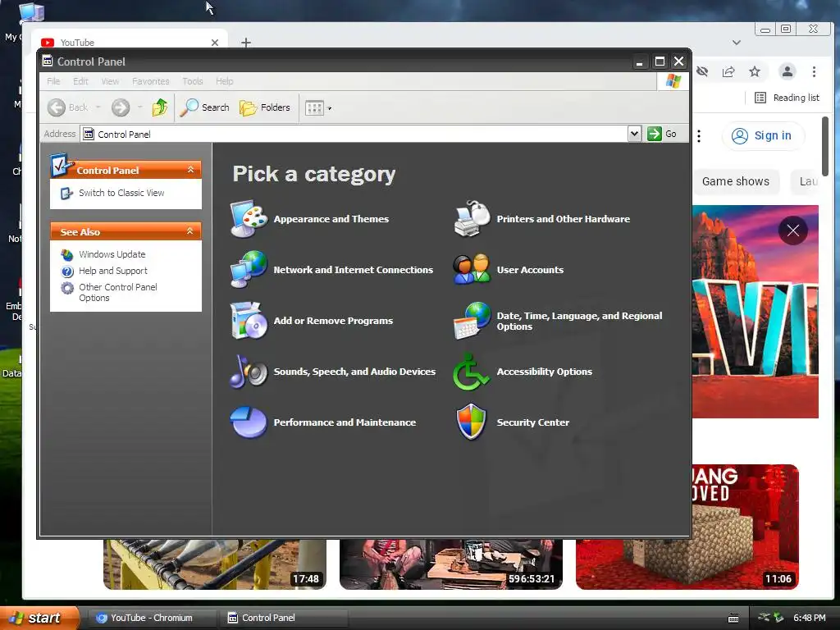Click the Forward arrow in Control Panel
The height and width of the screenshot is (630, 840).
tap(121, 107)
